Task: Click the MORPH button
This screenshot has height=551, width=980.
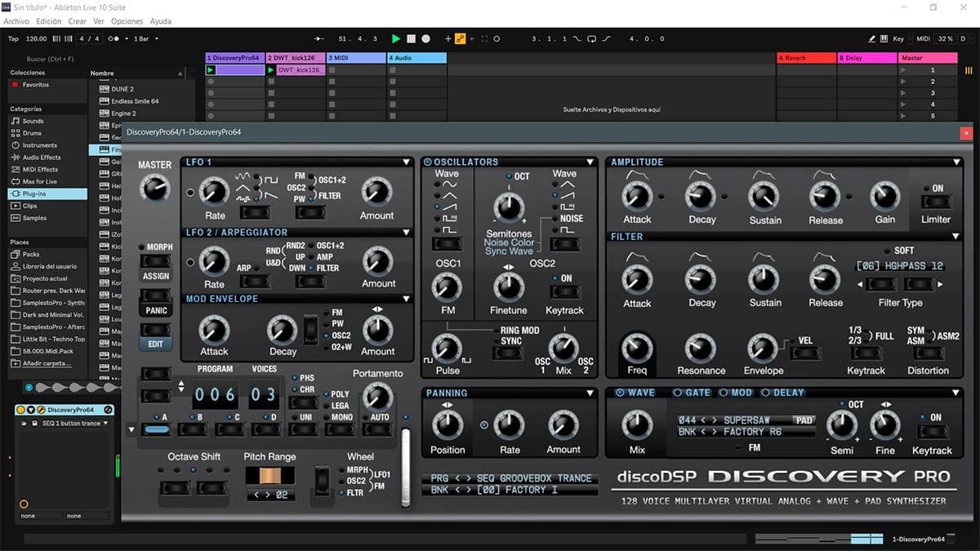Action: point(155,261)
